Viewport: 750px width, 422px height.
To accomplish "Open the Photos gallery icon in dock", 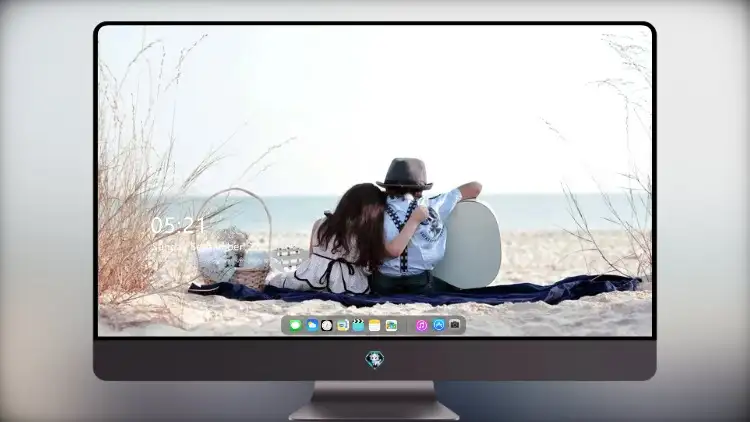I will pyautogui.click(x=391, y=325).
